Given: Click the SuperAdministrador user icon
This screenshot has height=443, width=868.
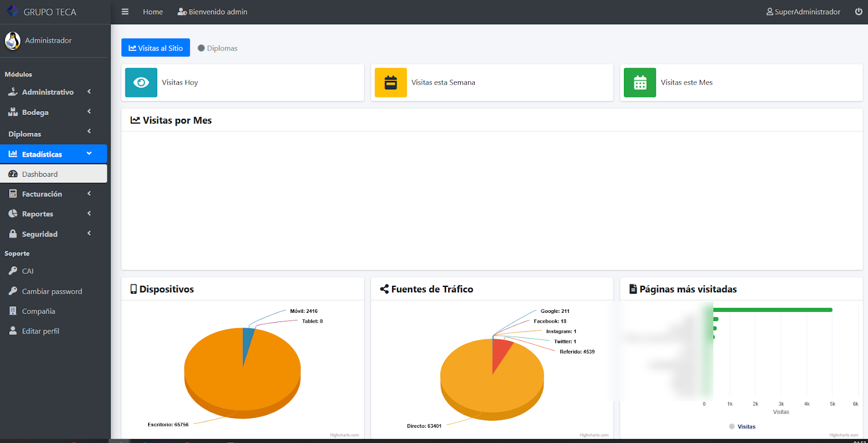Looking at the screenshot, I should (x=769, y=11).
